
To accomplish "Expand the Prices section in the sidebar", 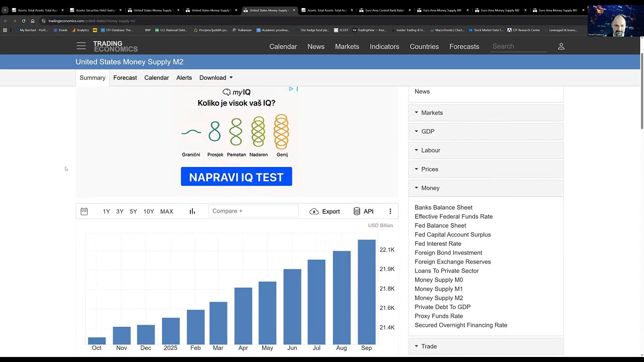I will [486, 169].
